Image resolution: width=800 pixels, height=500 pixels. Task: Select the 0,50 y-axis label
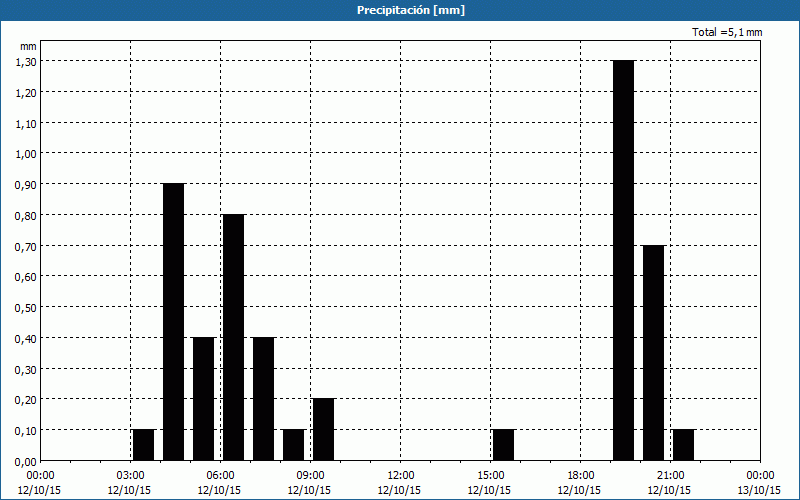point(26,308)
